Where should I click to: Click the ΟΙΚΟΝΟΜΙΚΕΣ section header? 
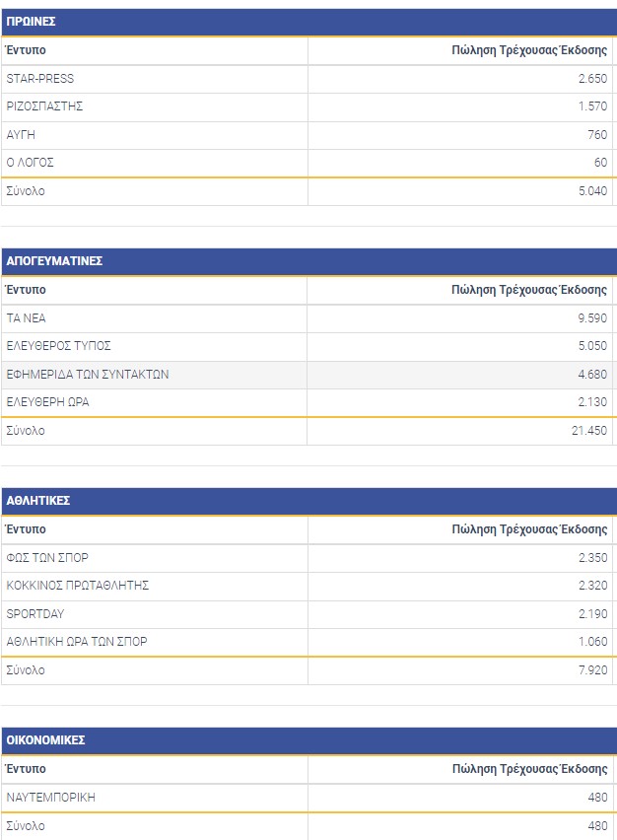pyautogui.click(x=45, y=739)
